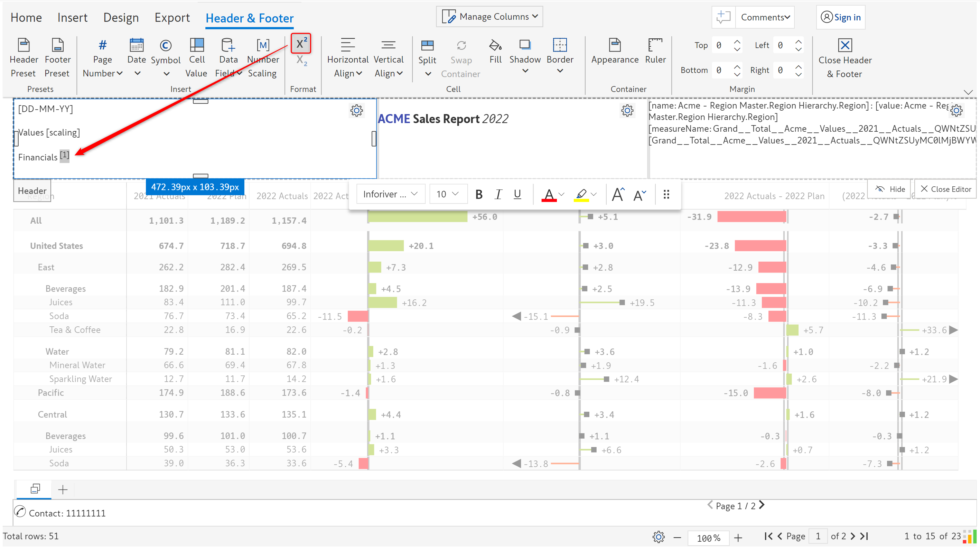Viewport: 980px width, 550px height.
Task: Open the Inforiver font family dropdown
Action: tap(390, 194)
